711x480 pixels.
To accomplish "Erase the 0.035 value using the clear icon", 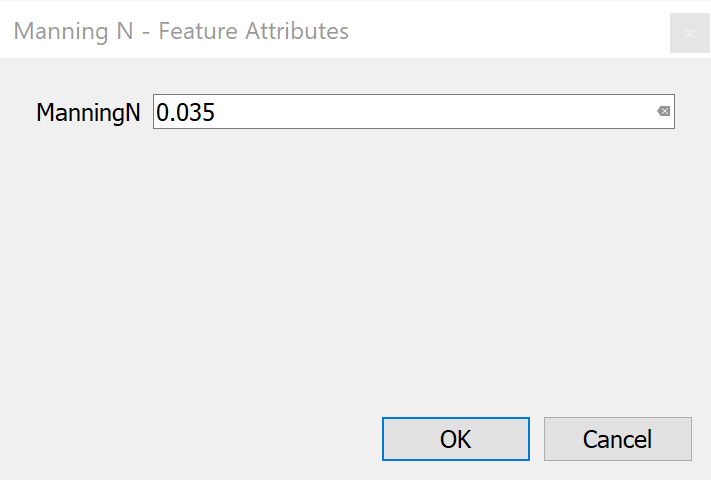I will click(x=663, y=112).
